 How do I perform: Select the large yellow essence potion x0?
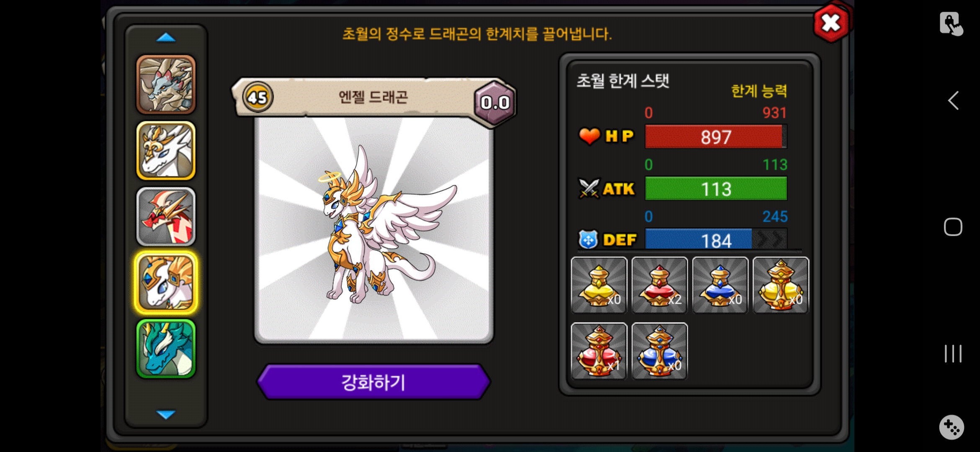[781, 285]
